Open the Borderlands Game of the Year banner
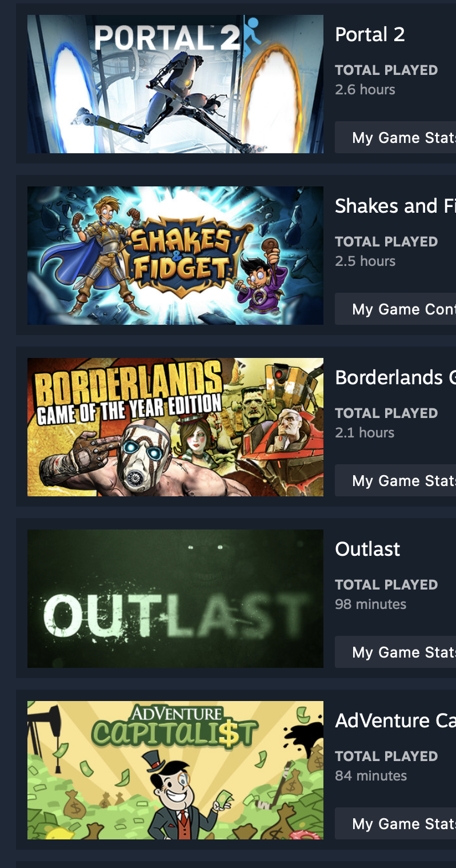Image resolution: width=456 pixels, height=868 pixels. (x=175, y=427)
